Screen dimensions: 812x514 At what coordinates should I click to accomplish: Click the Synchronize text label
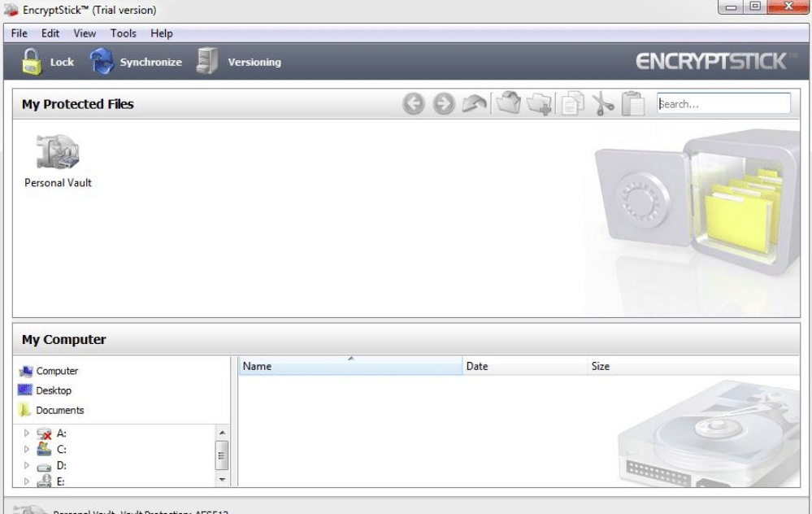150,62
